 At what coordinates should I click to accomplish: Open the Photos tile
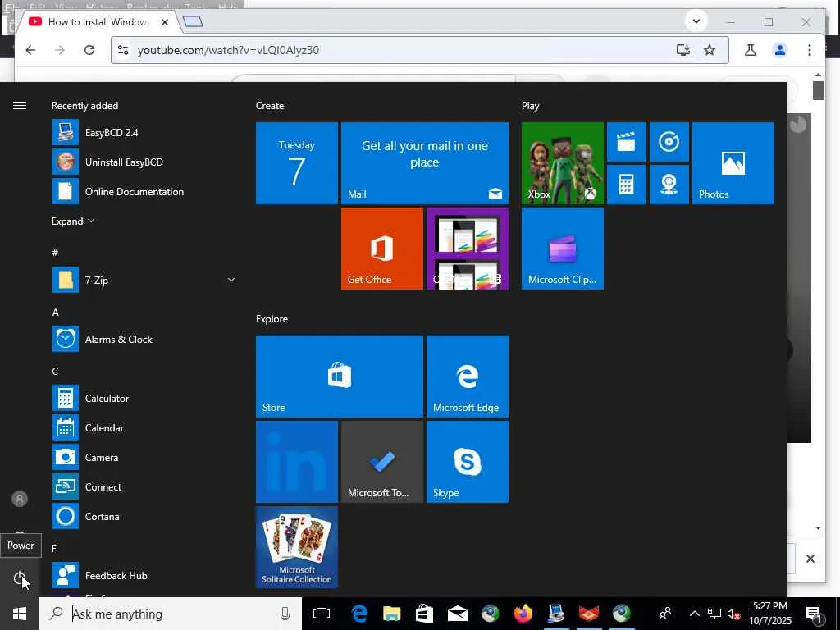click(733, 163)
